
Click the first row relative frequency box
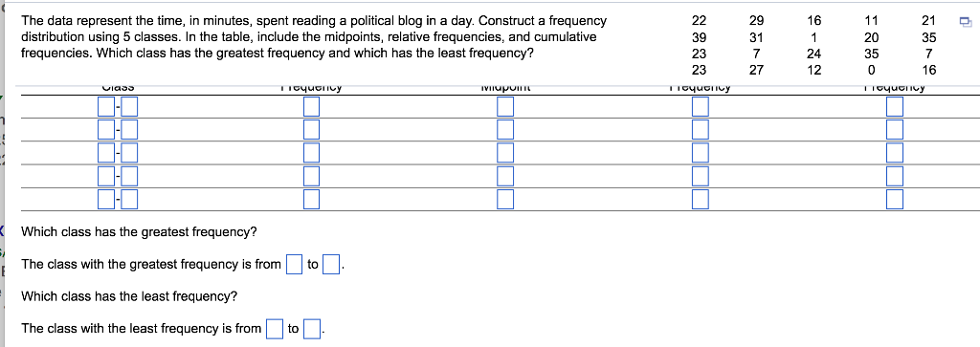[x=701, y=107]
